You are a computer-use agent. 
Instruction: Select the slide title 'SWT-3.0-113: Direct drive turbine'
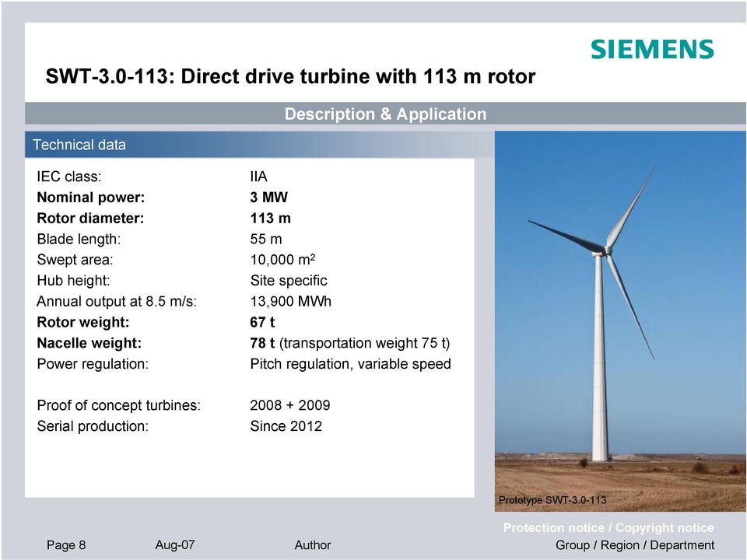(290, 76)
